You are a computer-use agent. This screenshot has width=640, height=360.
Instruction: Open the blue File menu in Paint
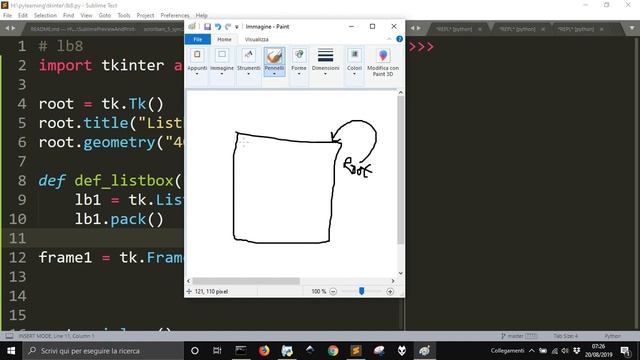point(198,39)
